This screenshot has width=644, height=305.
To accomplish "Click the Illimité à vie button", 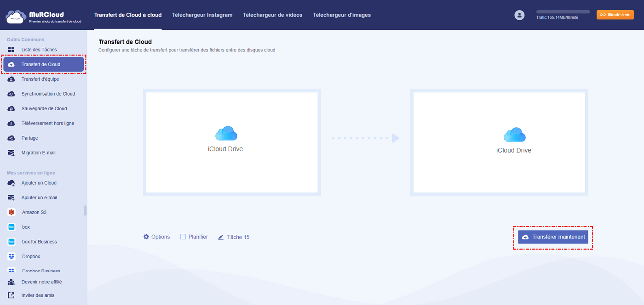I will point(615,15).
